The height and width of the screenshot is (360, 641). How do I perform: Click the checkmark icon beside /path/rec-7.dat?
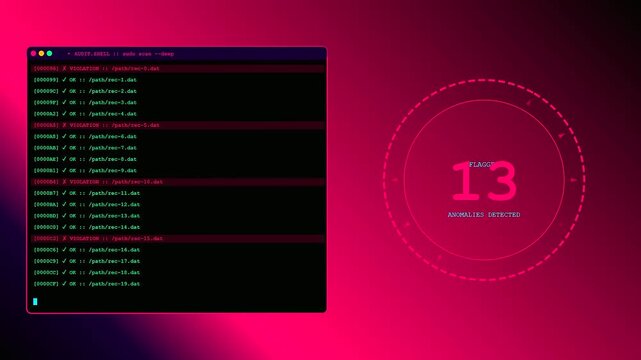pyautogui.click(x=64, y=148)
